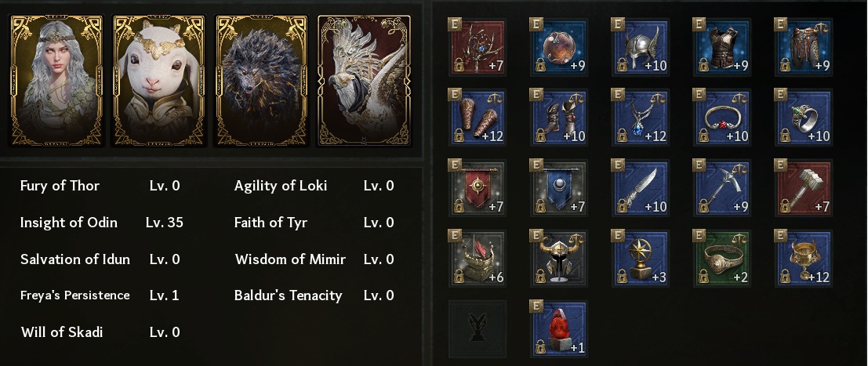868x366 pixels.
Task: Open the winged griffin card
Action: 364,81
